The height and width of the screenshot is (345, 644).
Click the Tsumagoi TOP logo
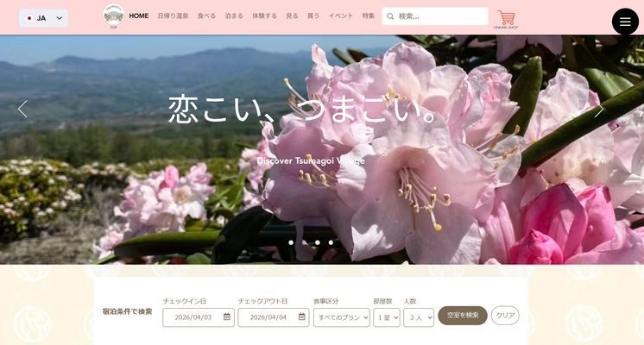click(113, 16)
